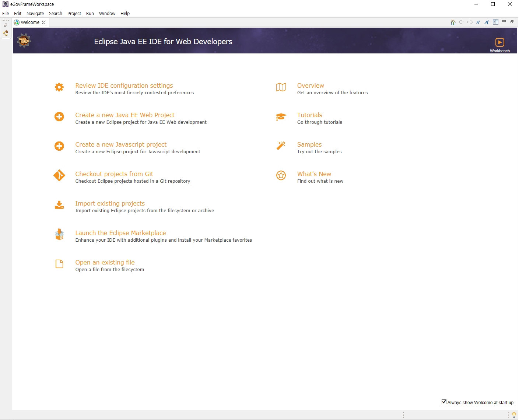
Task: Click the restore view icon beside Welcome minimize
Action: 512,22
